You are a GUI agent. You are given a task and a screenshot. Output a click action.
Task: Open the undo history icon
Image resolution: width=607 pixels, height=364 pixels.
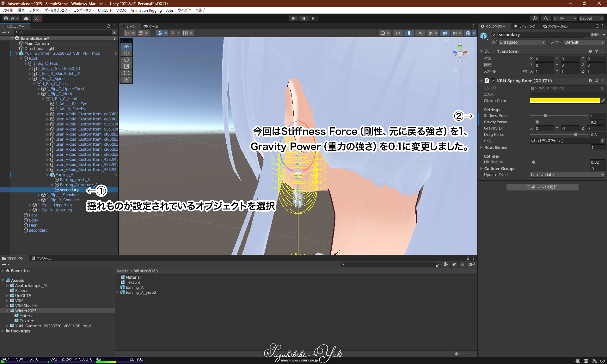(x=535, y=18)
